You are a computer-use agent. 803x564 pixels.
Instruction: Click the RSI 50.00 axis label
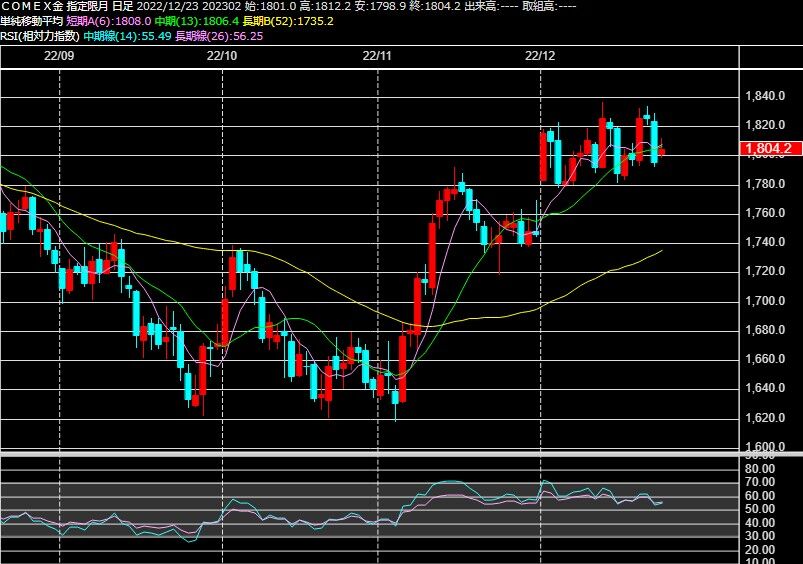(x=760, y=509)
